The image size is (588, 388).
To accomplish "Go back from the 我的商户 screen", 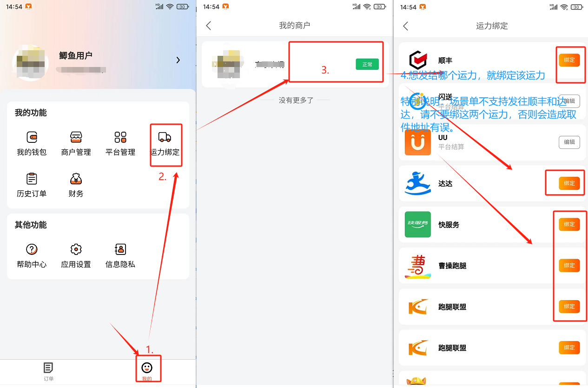I will [209, 26].
